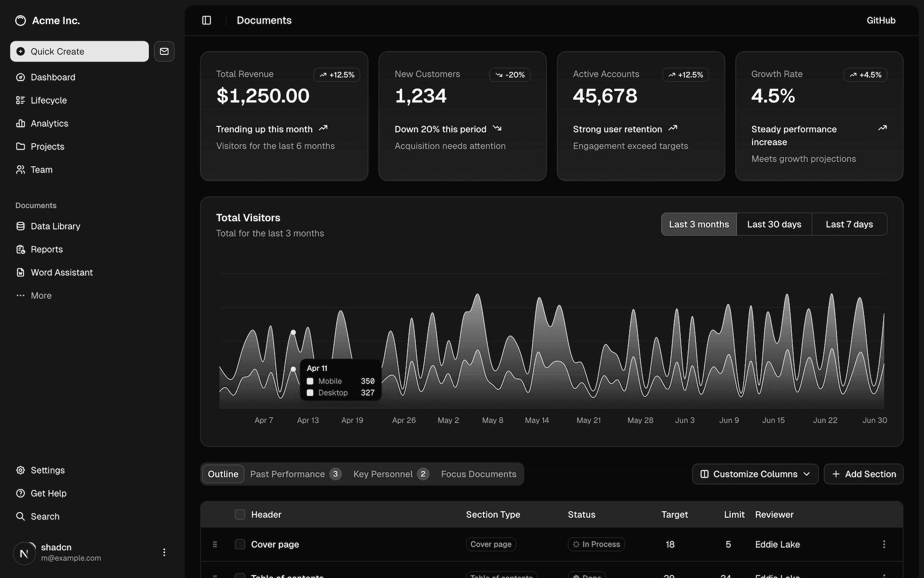
Task: Select the Team icon in sidebar
Action: (21, 169)
